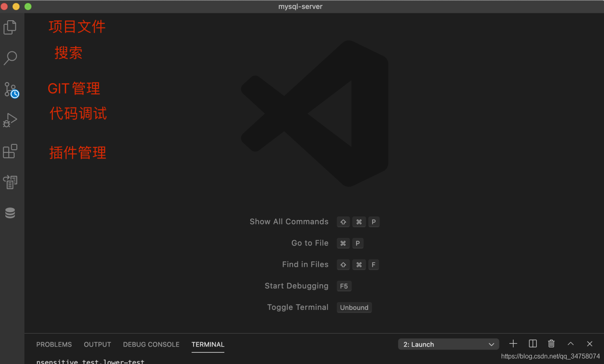Maximize the panel with up chevron
This screenshot has width=604, height=364.
tap(571, 344)
